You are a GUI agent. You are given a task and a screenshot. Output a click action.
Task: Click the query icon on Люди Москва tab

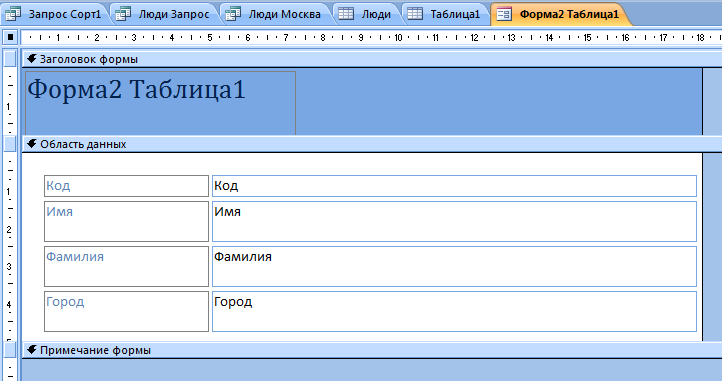(233, 14)
